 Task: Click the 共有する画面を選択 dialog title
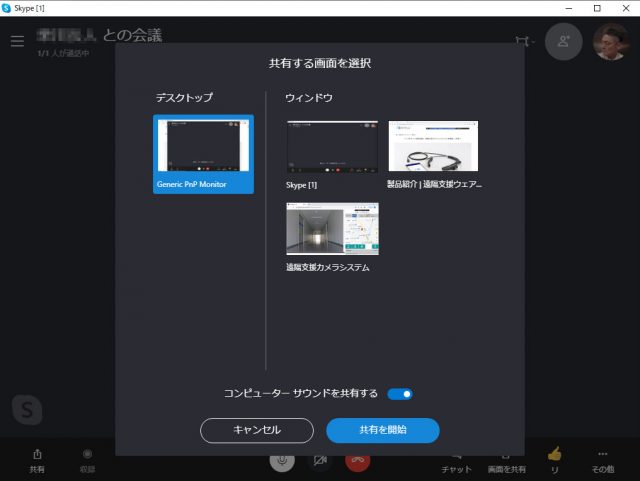tap(320, 63)
